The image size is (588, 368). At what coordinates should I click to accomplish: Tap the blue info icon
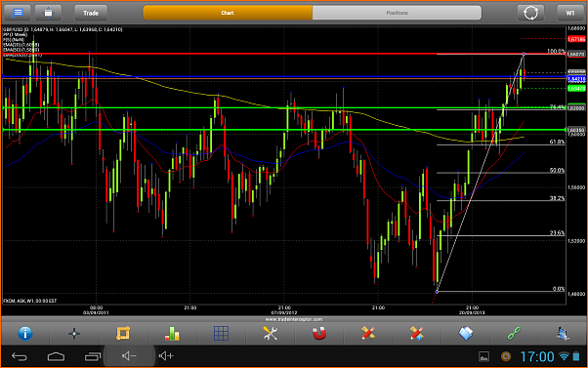tap(25, 333)
